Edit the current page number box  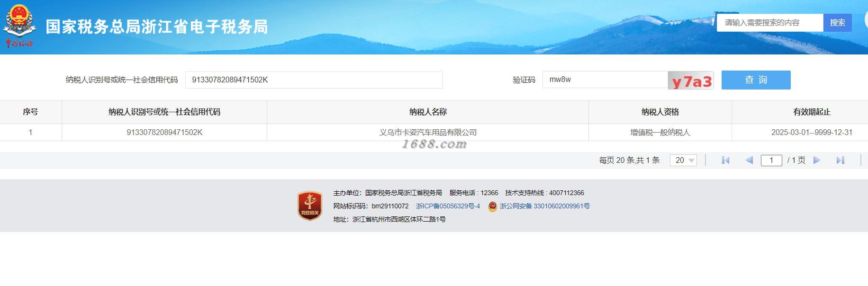pos(771,161)
